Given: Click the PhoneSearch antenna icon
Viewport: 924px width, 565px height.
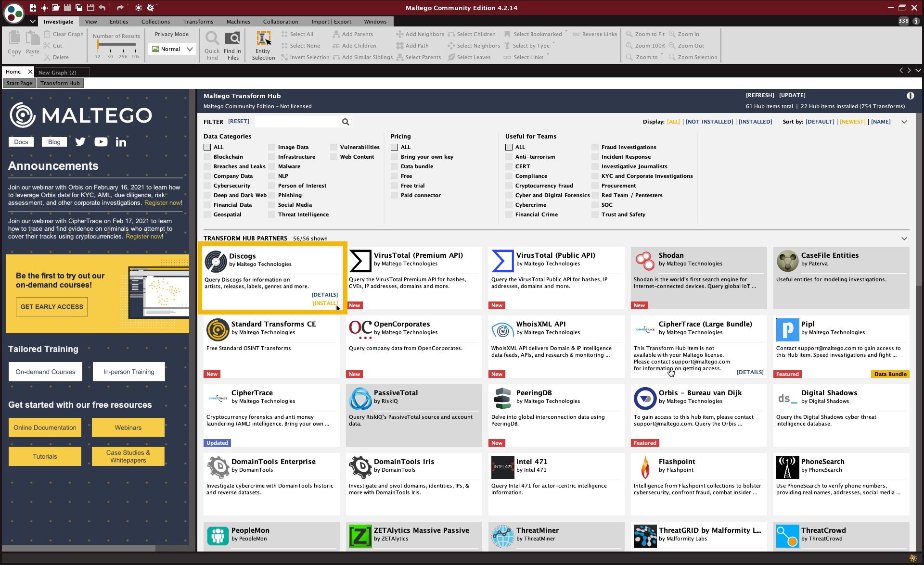Looking at the screenshot, I should coord(787,467).
